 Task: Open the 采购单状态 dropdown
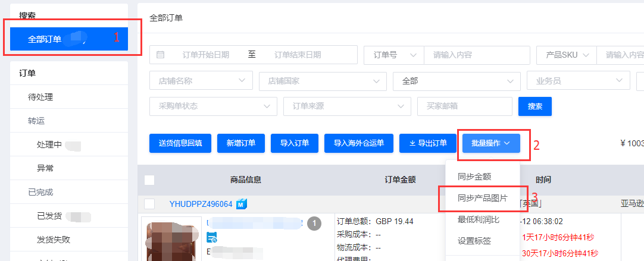tap(213, 106)
